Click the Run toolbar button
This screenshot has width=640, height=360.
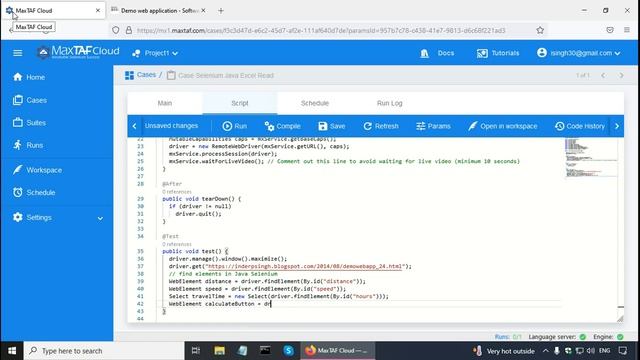(x=235, y=126)
